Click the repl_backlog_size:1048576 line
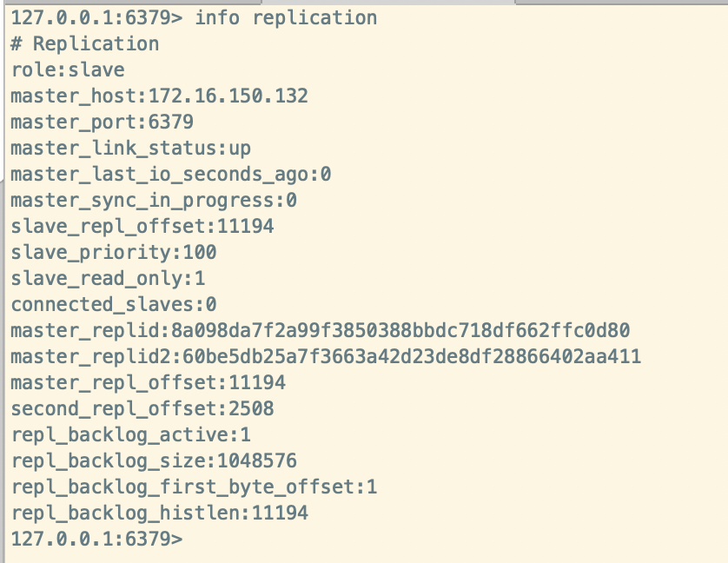This screenshot has height=563, width=728. pyautogui.click(x=154, y=460)
